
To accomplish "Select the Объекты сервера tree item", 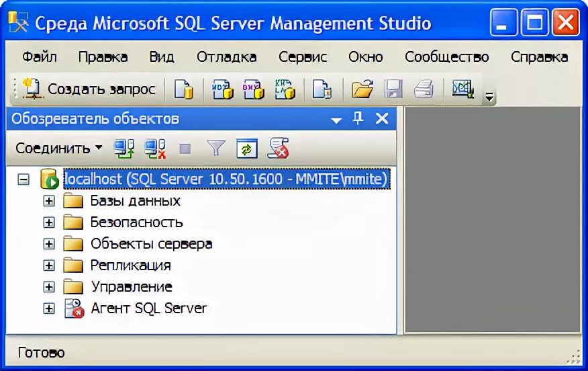I will coord(152,244).
